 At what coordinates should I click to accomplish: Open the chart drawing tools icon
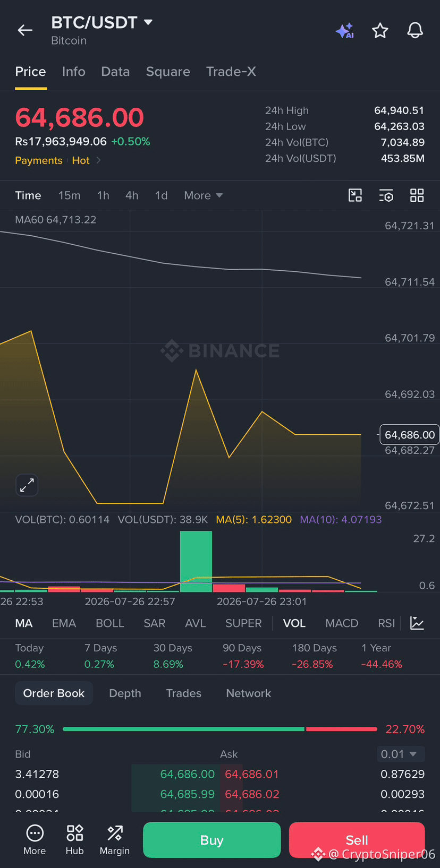pyautogui.click(x=355, y=195)
